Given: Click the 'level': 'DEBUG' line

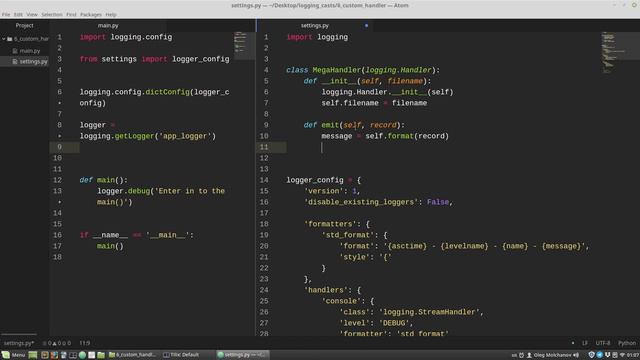Looking at the screenshot, I should [x=376, y=323].
